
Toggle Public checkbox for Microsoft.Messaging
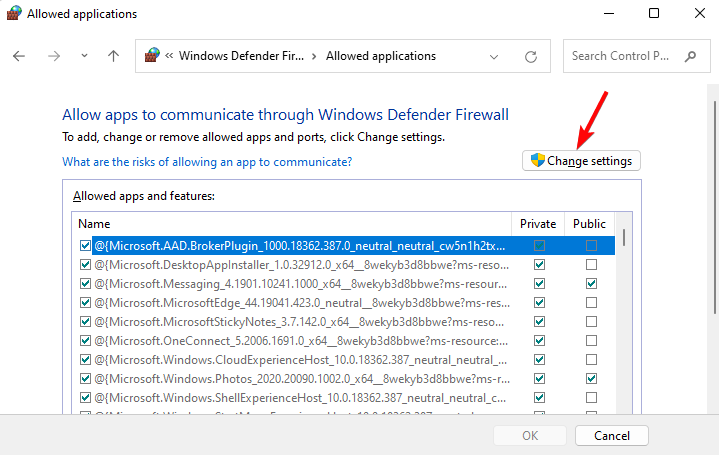592,283
